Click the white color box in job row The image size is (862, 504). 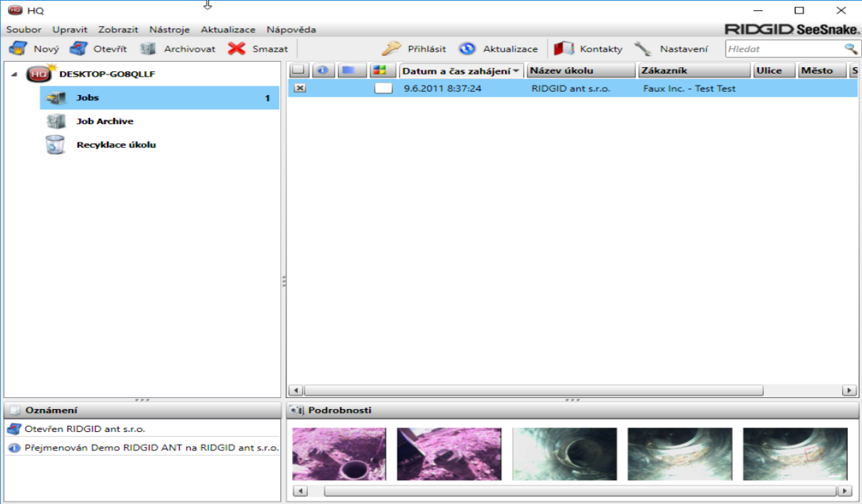click(383, 88)
